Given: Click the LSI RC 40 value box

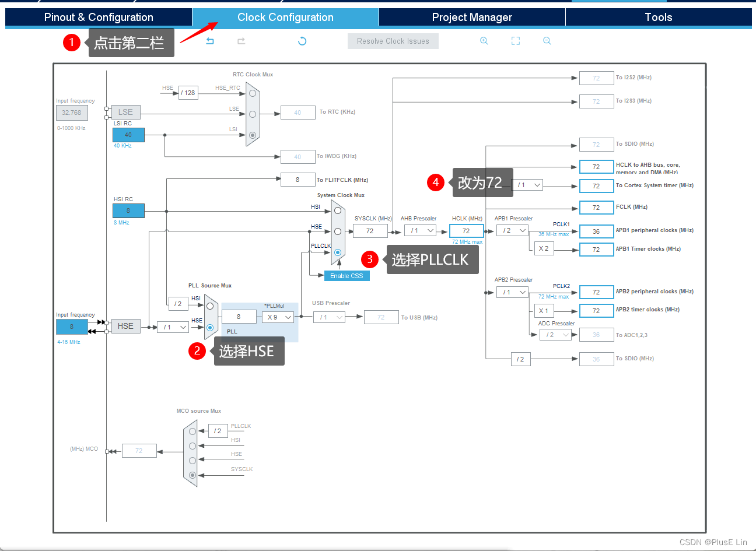Looking at the screenshot, I should pyautogui.click(x=128, y=135).
